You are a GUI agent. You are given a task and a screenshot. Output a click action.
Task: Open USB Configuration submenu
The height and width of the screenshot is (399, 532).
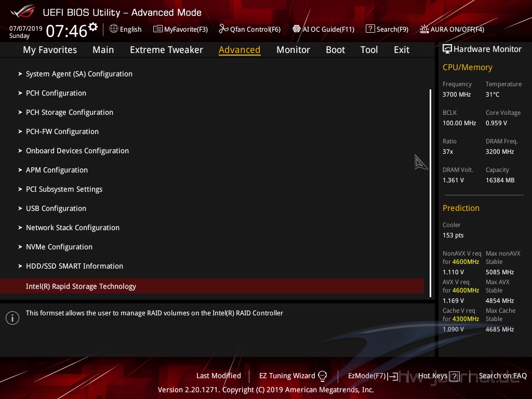click(x=56, y=208)
